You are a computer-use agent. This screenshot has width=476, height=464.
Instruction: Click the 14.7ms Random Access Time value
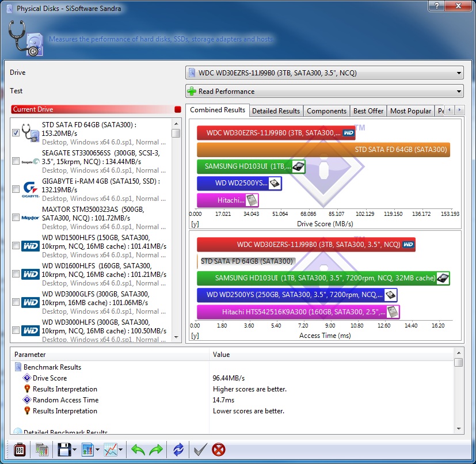(x=223, y=400)
